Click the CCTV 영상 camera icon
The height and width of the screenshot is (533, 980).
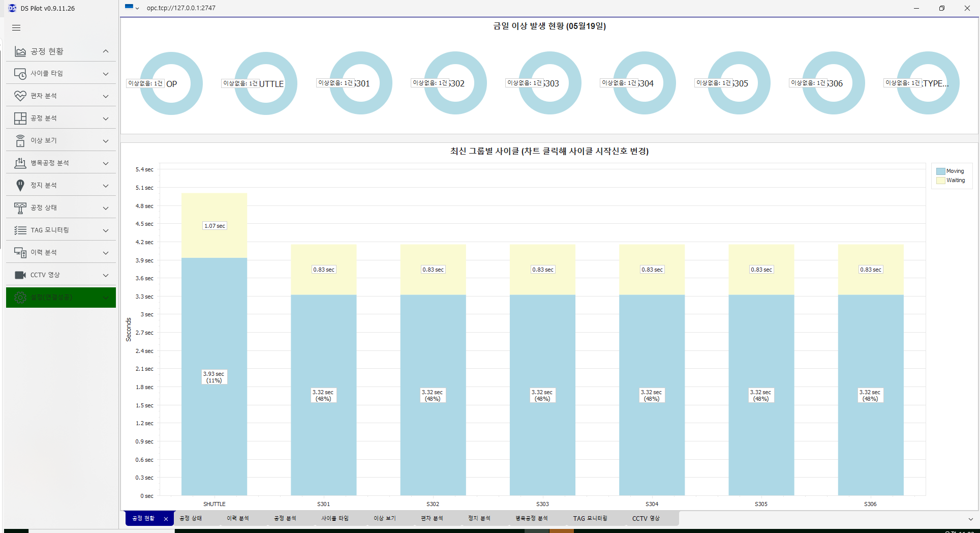point(20,275)
